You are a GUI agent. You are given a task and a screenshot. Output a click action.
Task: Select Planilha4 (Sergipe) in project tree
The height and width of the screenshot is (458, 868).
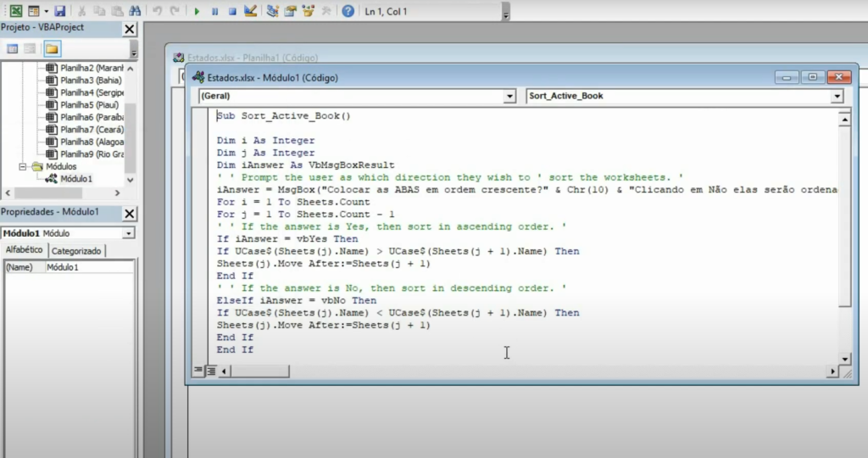[85, 92]
